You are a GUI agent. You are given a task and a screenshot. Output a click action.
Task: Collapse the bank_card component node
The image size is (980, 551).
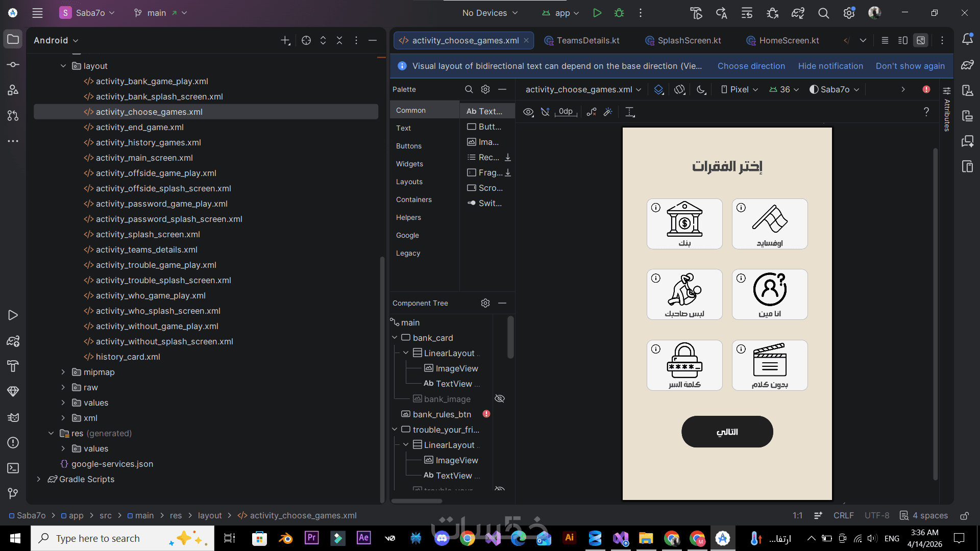click(x=395, y=337)
